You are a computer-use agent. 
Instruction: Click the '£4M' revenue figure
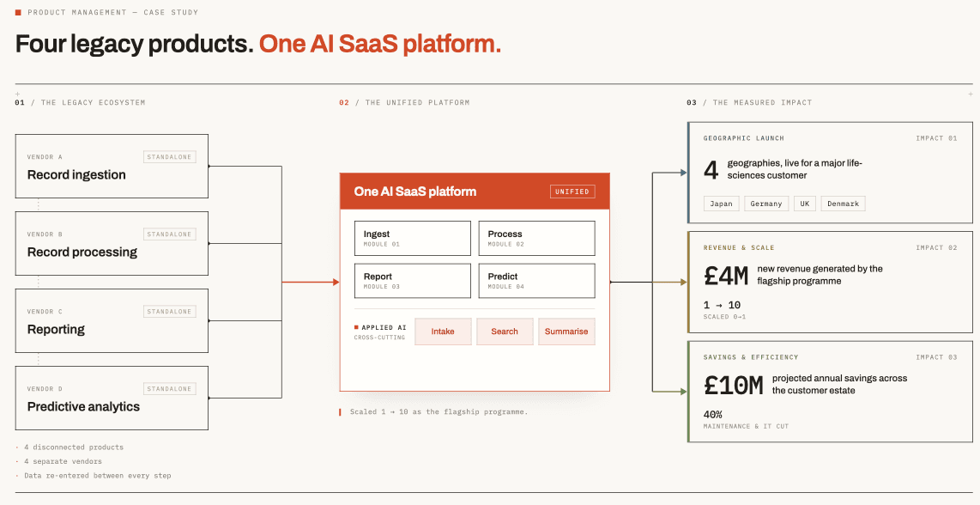click(x=726, y=276)
